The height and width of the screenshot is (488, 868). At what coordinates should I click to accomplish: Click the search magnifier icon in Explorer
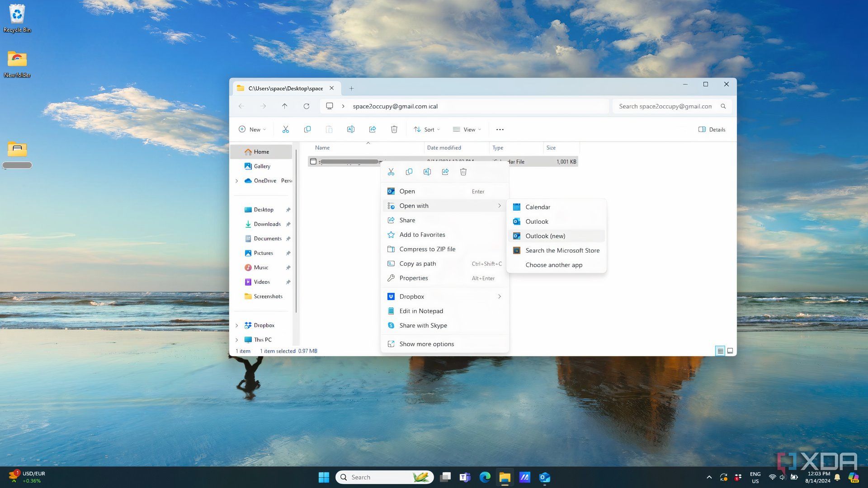(x=723, y=106)
